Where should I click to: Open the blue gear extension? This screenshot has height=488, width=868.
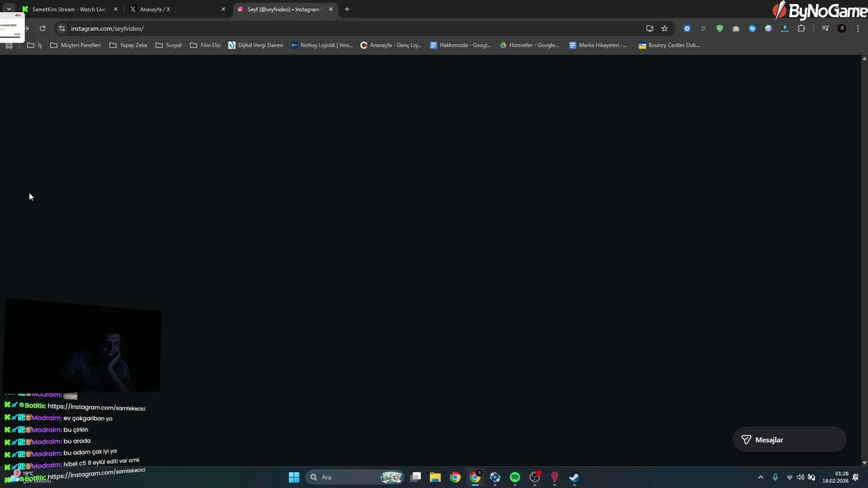(687, 28)
